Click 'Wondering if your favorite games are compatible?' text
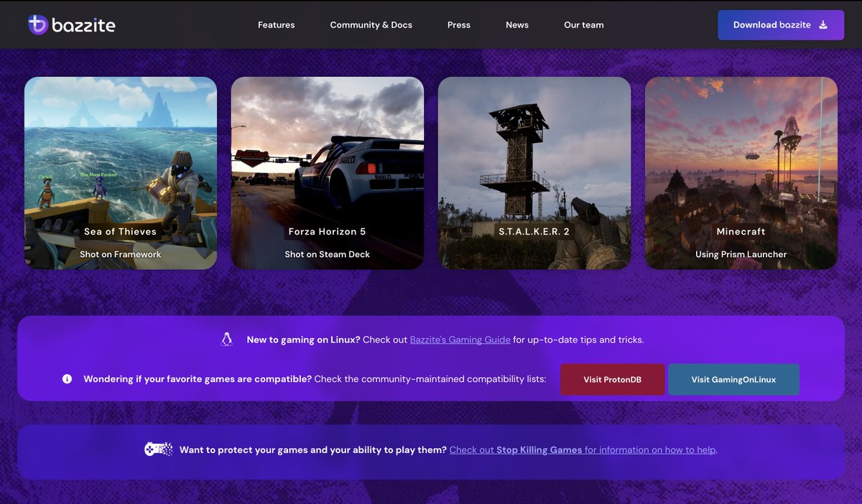The width and height of the screenshot is (862, 504). coord(198,379)
